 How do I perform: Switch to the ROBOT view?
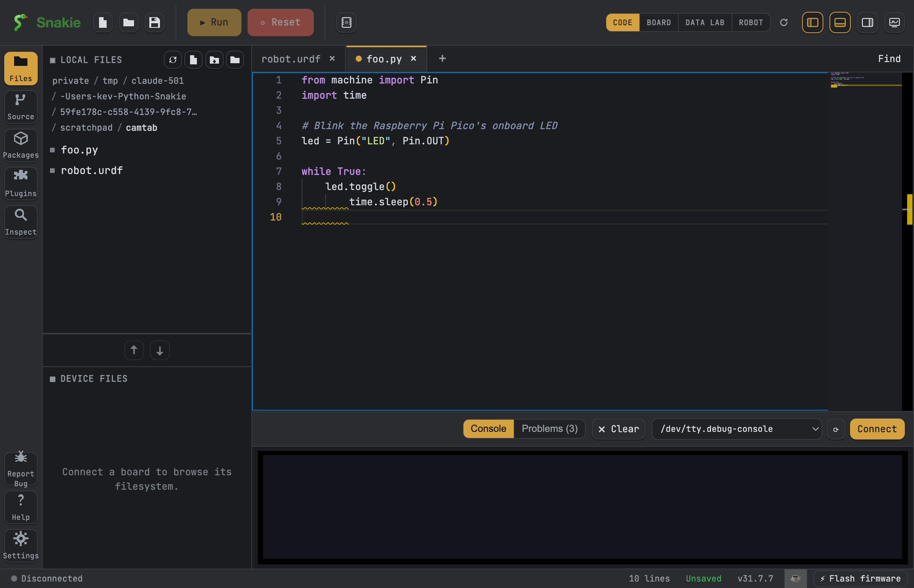tap(751, 22)
